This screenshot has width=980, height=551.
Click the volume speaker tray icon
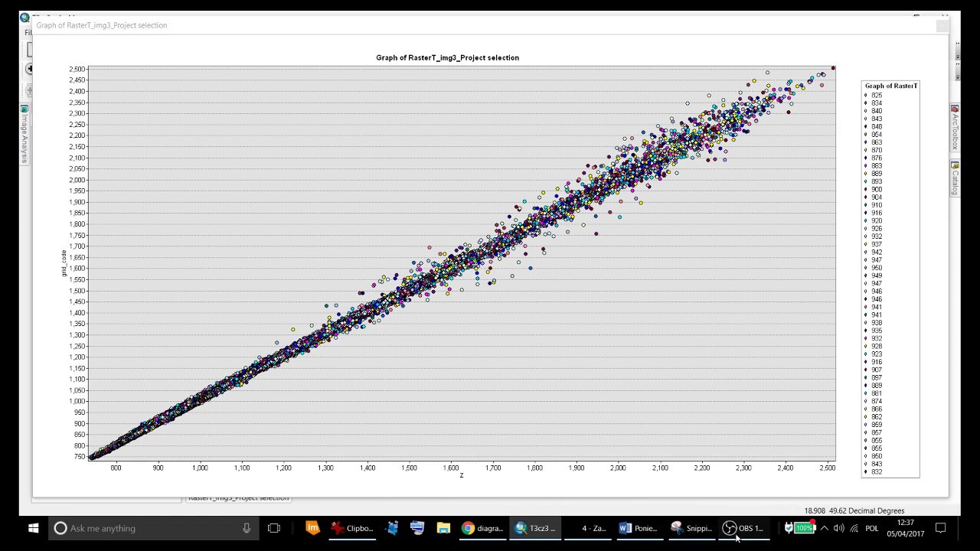839,528
